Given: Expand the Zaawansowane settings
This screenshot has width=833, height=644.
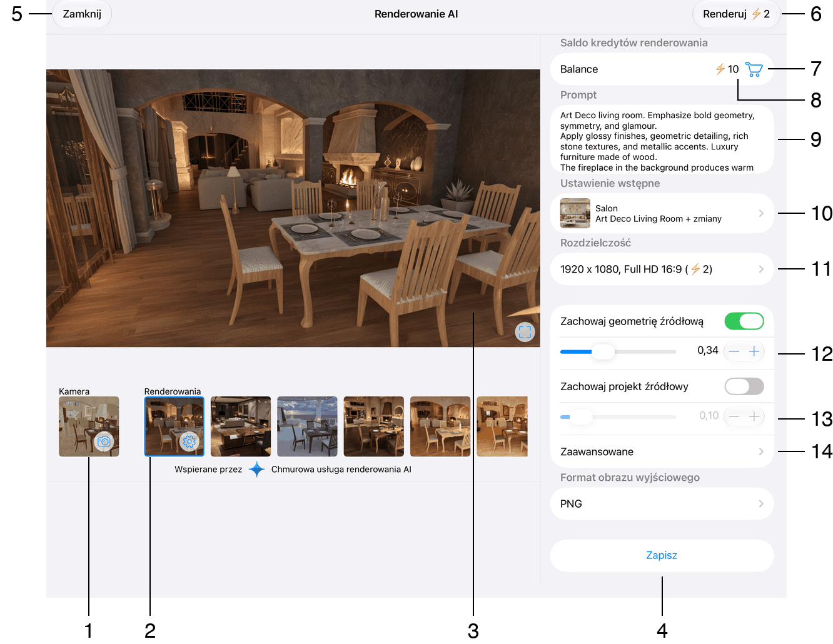Looking at the screenshot, I should click(x=662, y=451).
